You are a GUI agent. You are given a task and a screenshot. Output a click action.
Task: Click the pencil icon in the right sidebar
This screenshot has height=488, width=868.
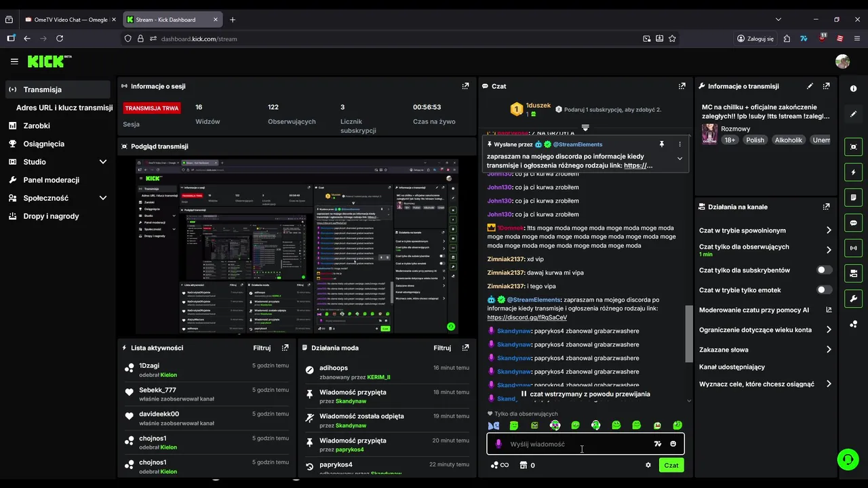[853, 114]
